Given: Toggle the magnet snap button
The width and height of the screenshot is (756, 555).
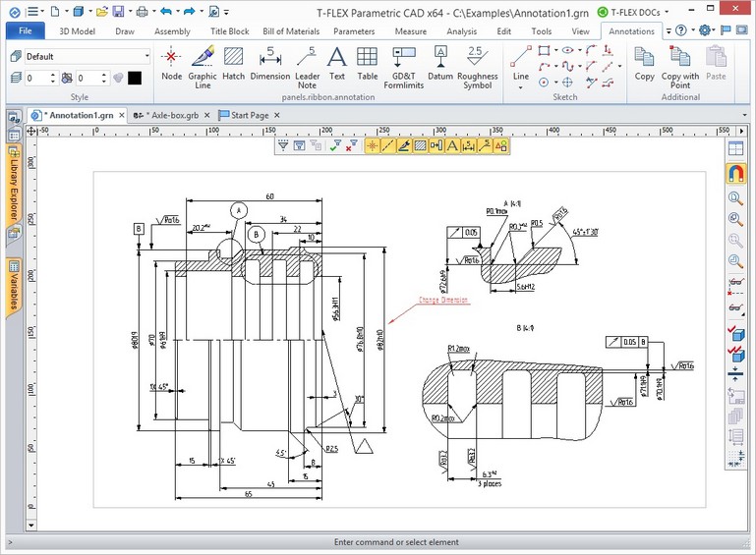Looking at the screenshot, I should click(x=735, y=174).
